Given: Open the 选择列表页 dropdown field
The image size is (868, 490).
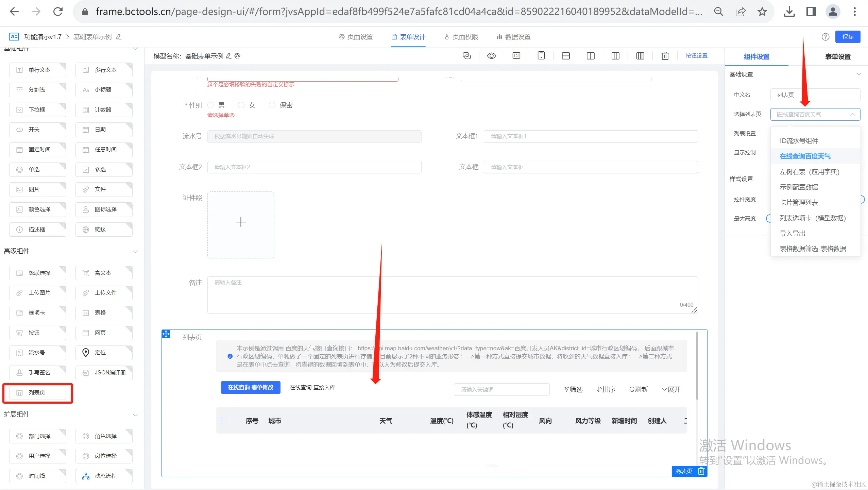Looking at the screenshot, I should pos(815,114).
